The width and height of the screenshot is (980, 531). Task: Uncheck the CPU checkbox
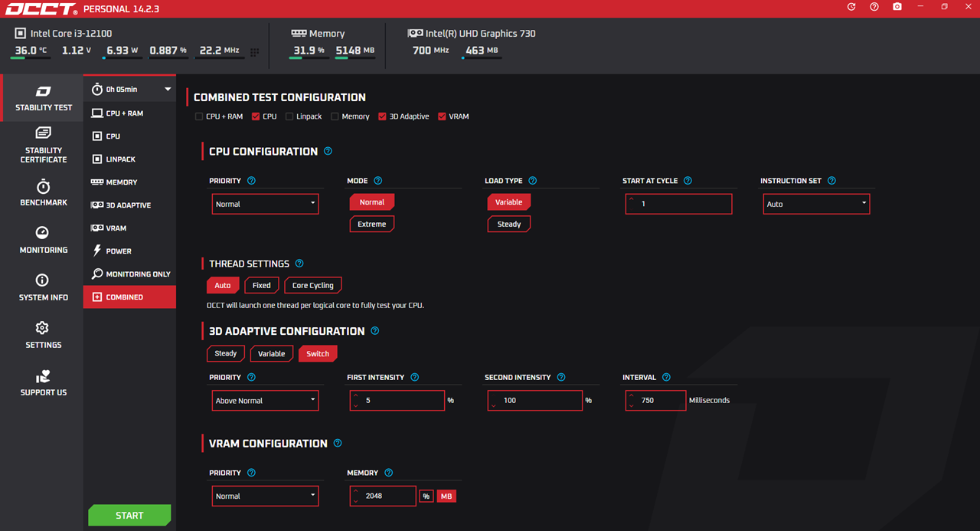pos(256,116)
